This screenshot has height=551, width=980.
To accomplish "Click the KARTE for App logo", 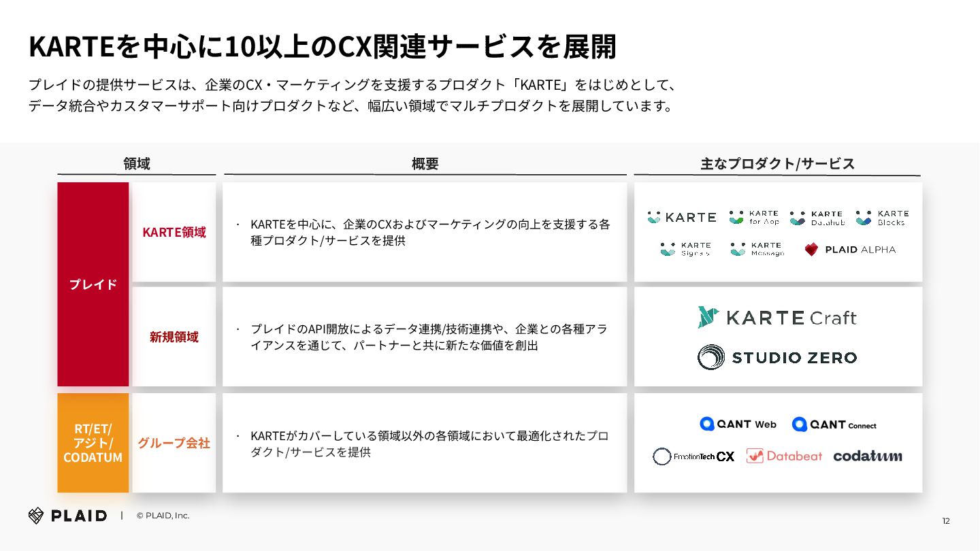I will tap(754, 218).
